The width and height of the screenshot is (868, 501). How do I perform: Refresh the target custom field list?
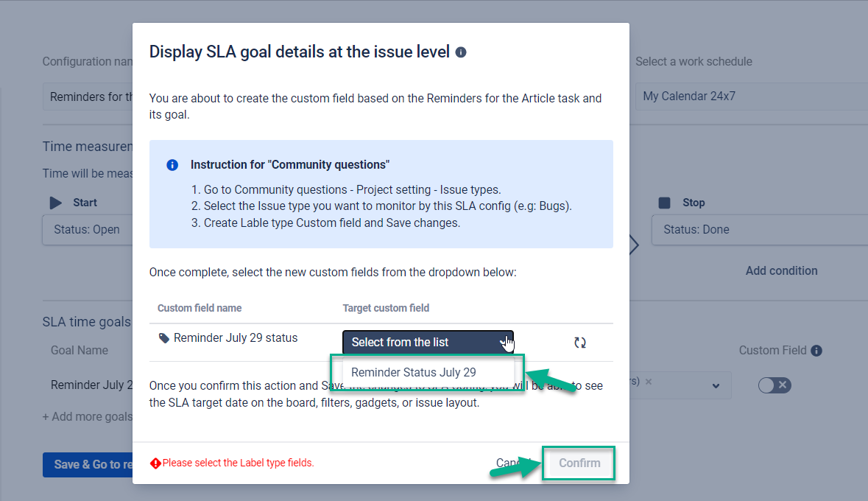click(580, 342)
